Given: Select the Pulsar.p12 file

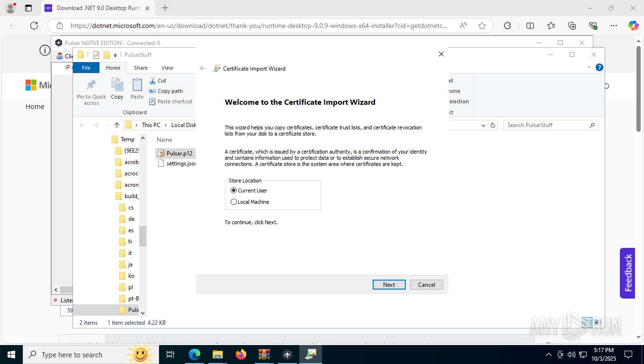Looking at the screenshot, I should point(175,154).
